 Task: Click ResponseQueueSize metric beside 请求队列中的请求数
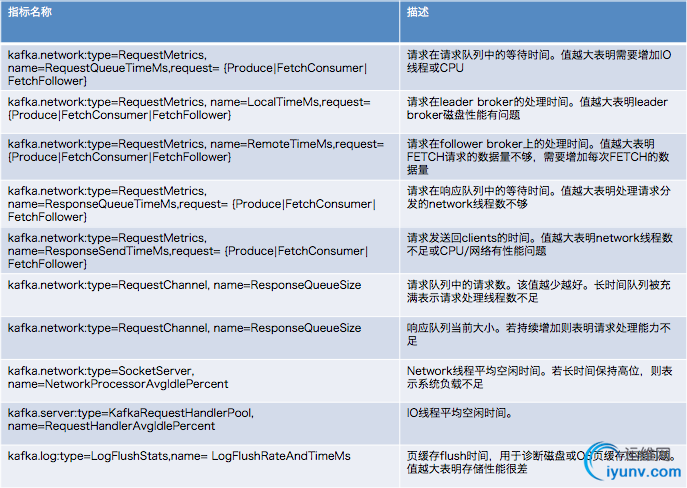[x=200, y=295]
